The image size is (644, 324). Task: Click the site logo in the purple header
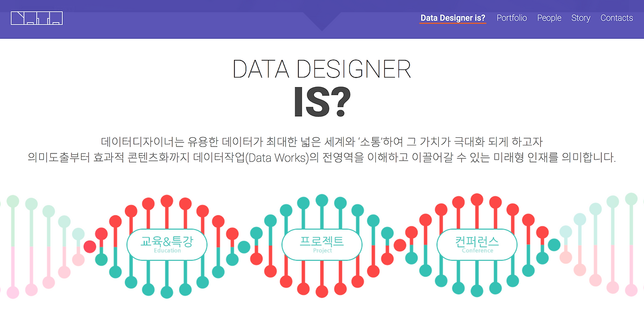pyautogui.click(x=36, y=18)
